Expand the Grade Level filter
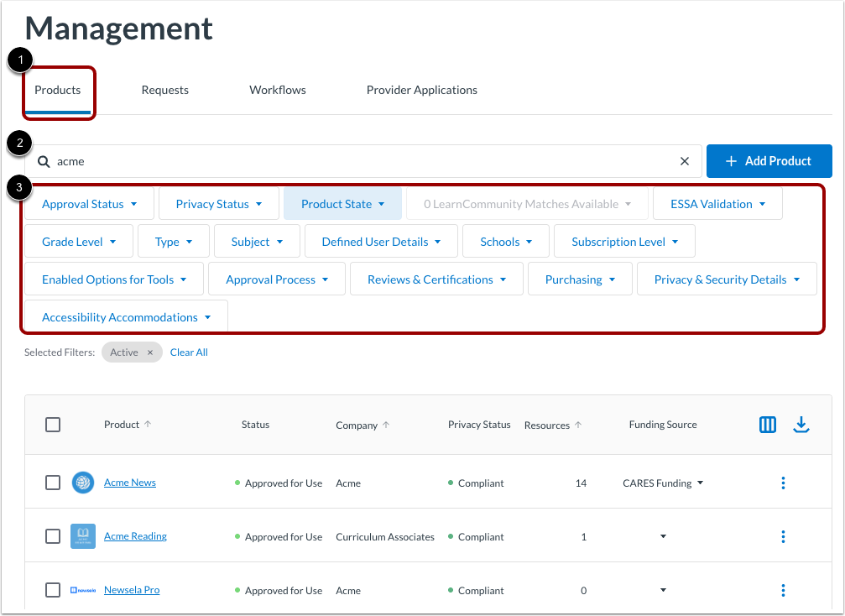845x616 pixels. click(x=78, y=241)
